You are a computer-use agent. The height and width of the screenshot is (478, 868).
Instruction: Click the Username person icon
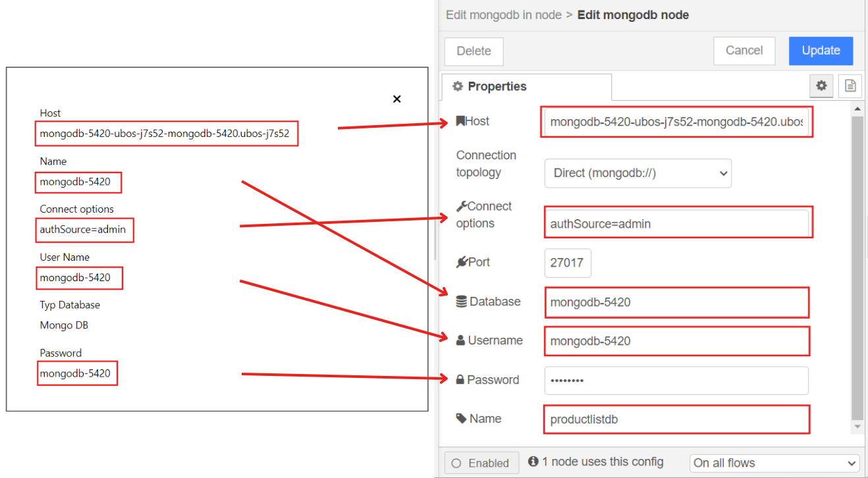pyautogui.click(x=460, y=340)
